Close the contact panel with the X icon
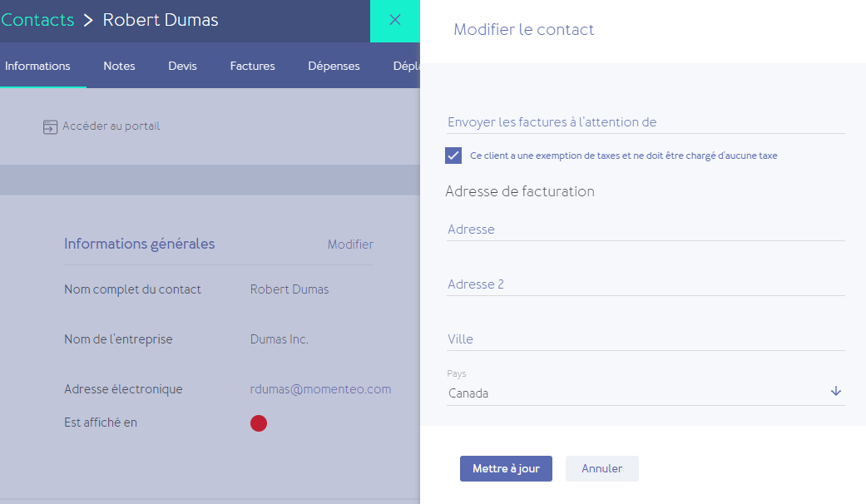The height and width of the screenshot is (504, 866). click(395, 20)
